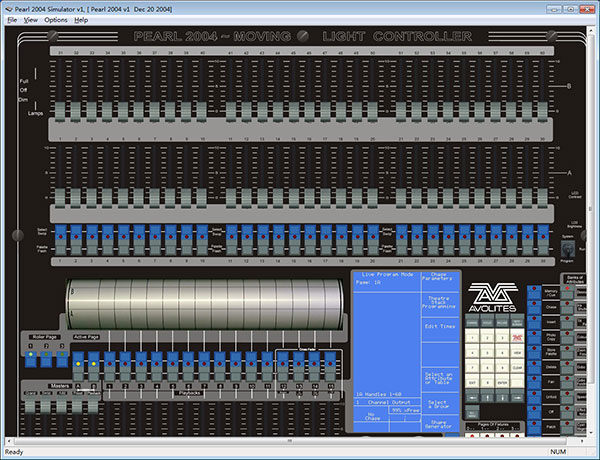Click the blue swop button of playback 1
The width and height of the screenshot is (600, 460).
pos(109,360)
